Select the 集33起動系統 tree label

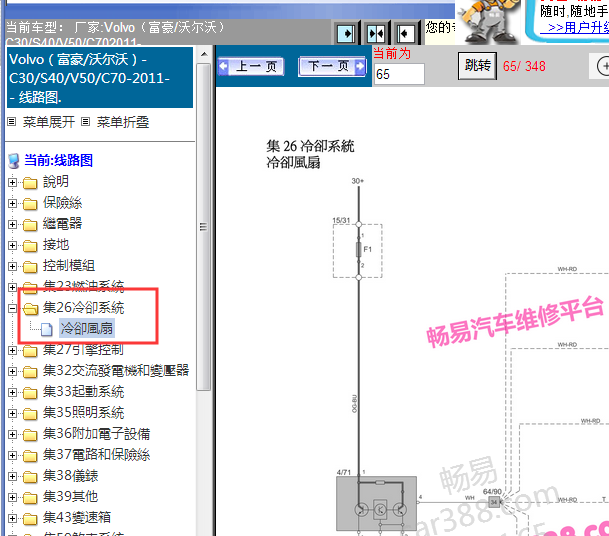[84, 392]
